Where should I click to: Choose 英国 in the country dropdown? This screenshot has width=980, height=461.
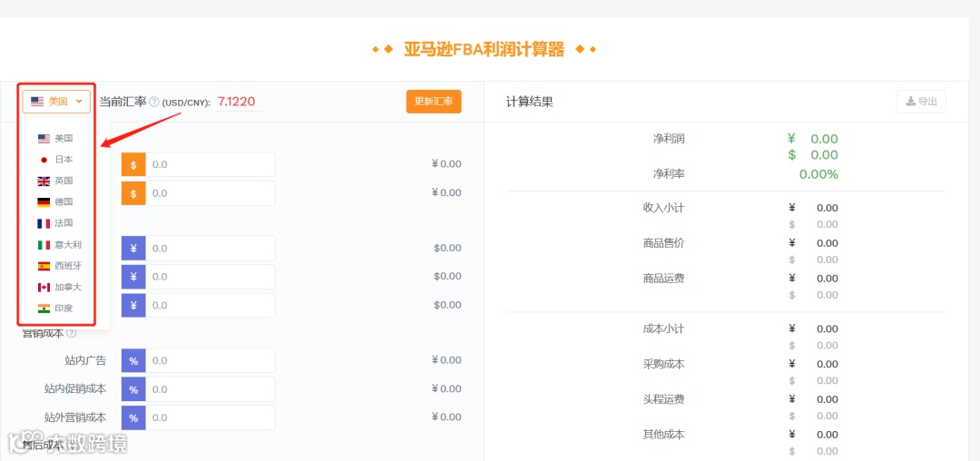[x=63, y=181]
